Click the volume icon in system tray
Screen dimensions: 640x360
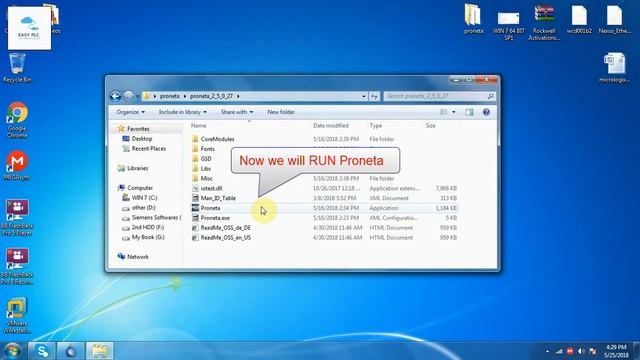581,351
